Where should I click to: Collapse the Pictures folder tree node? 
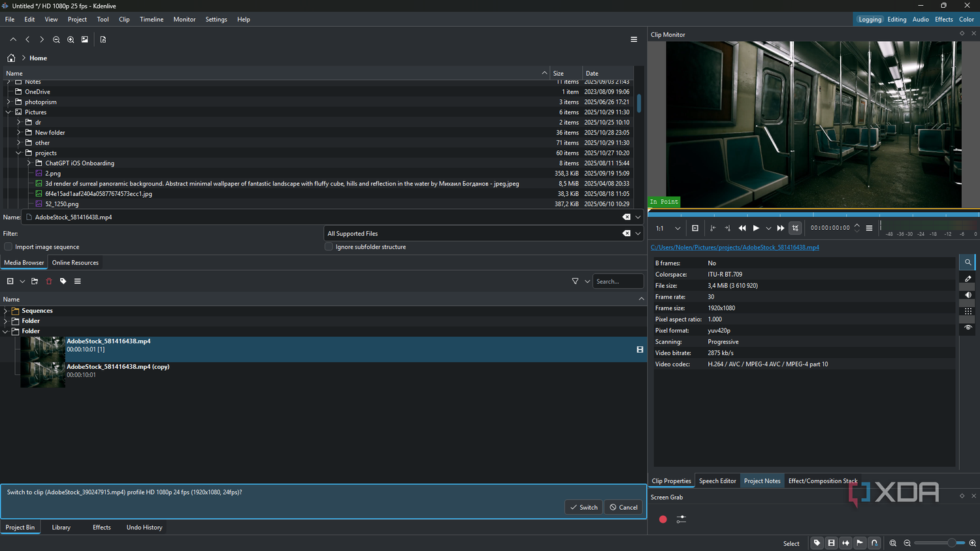(x=8, y=112)
